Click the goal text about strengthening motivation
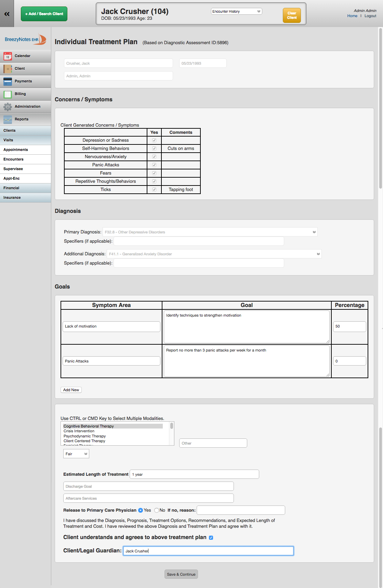Image resolution: width=383 pixels, height=588 pixels. (x=247, y=327)
